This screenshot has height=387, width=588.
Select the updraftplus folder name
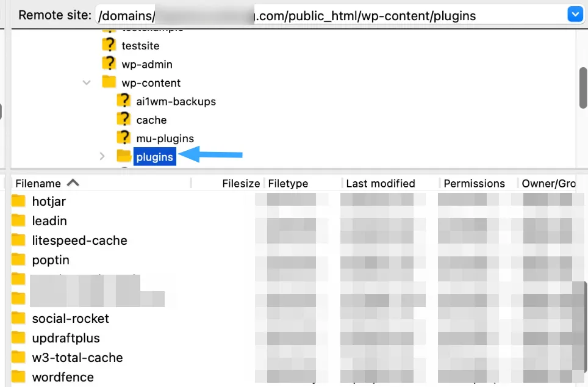point(66,338)
